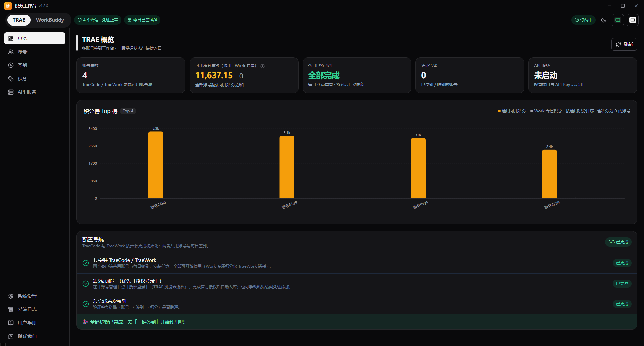Viewport: 644px width, 346px height.
Task: Click the API 服务 server icon
Action: pos(11,92)
